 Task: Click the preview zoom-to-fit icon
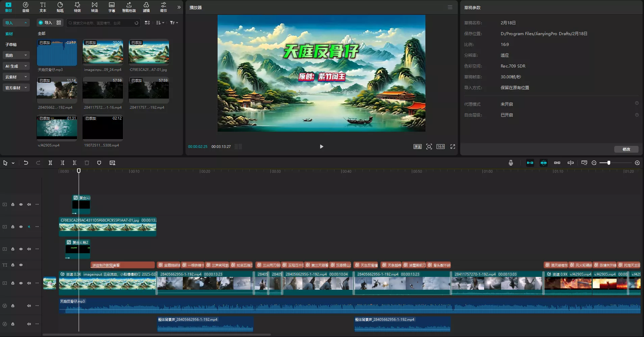[429, 147]
